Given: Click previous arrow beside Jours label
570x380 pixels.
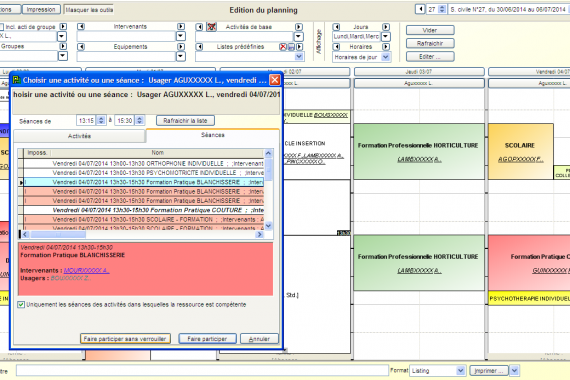Looking at the screenshot, I should coord(337,27).
